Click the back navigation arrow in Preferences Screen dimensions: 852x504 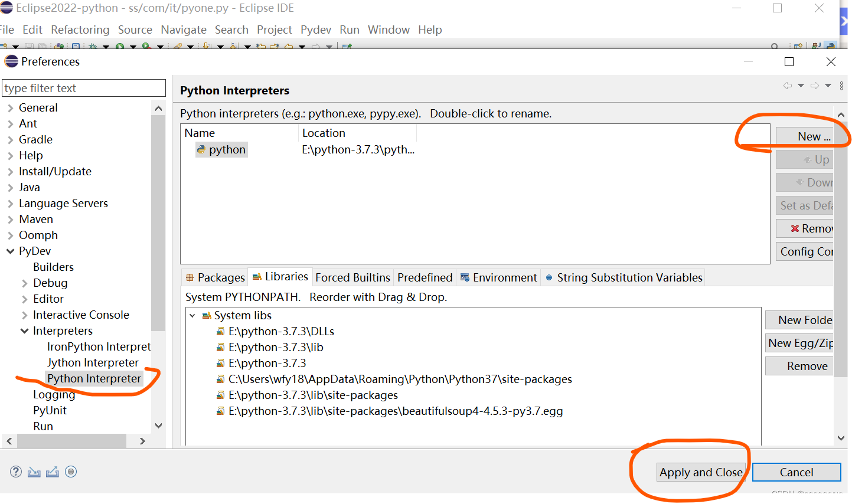[x=787, y=86]
